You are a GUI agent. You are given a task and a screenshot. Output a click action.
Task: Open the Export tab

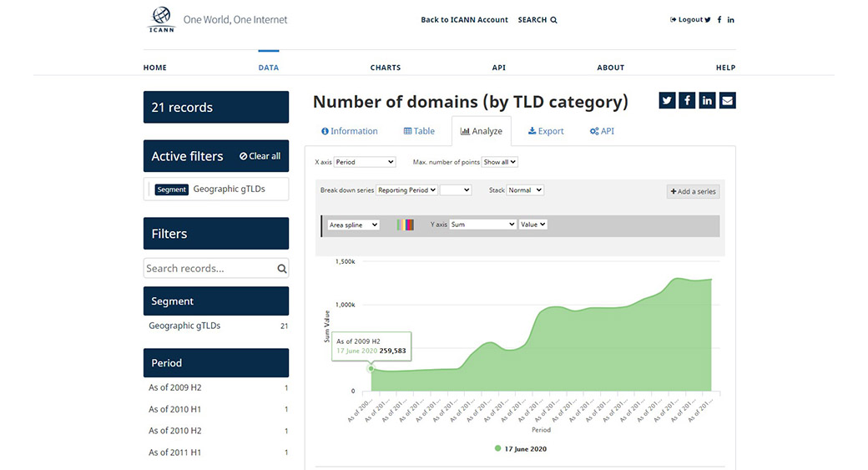[x=546, y=131]
